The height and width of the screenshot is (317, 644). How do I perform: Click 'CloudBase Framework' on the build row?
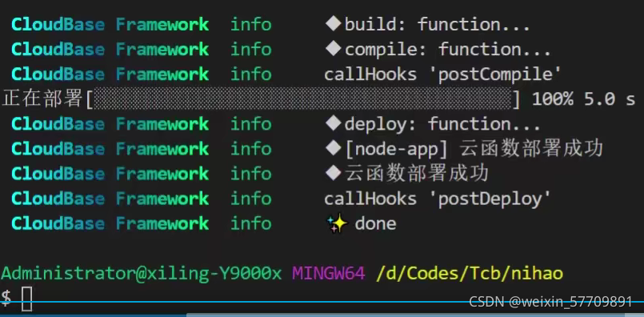pos(110,25)
